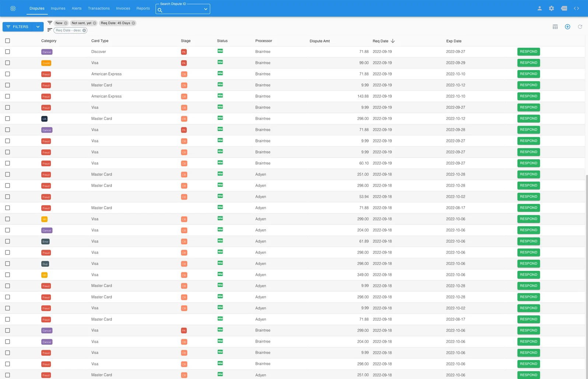Open the user account icon
This screenshot has height=379, width=588.
point(539,8)
